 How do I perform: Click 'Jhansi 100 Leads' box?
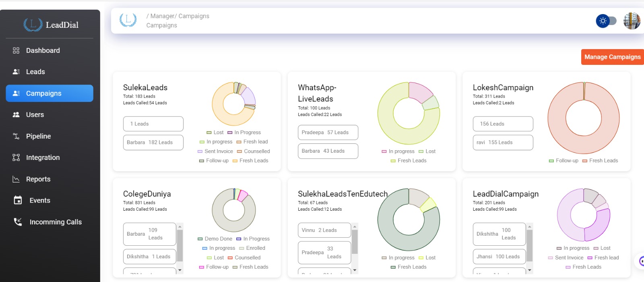tap(500, 257)
